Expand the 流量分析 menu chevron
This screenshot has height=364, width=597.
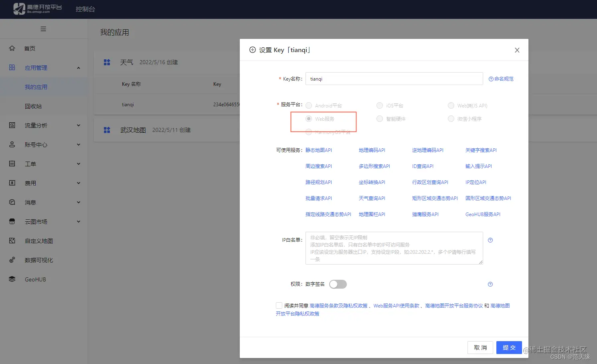79,125
